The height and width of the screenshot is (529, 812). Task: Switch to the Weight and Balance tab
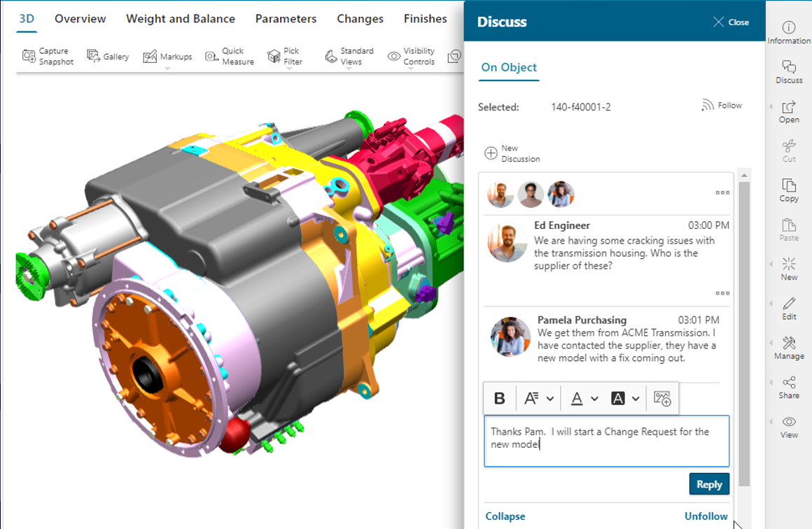(181, 19)
